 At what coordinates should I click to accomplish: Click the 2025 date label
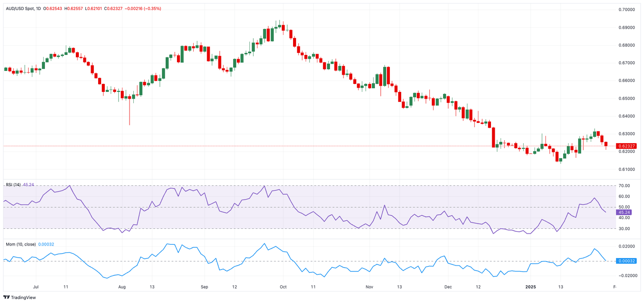click(x=530, y=287)
